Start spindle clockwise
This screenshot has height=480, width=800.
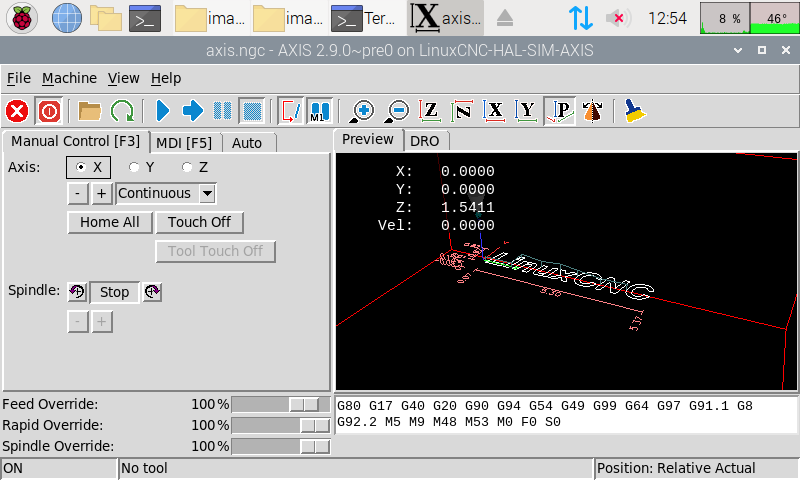pyautogui.click(x=152, y=292)
